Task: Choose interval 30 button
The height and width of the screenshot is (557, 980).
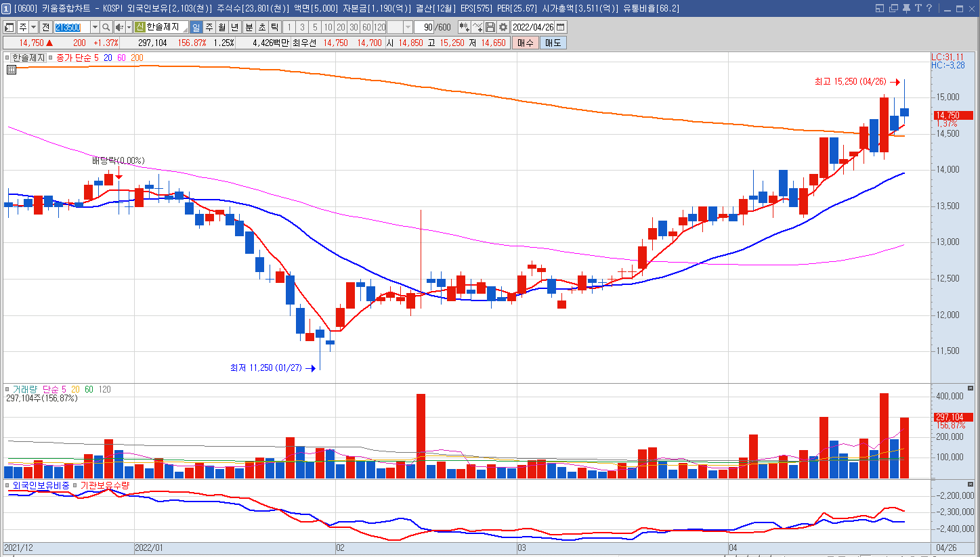Action: pos(354,27)
